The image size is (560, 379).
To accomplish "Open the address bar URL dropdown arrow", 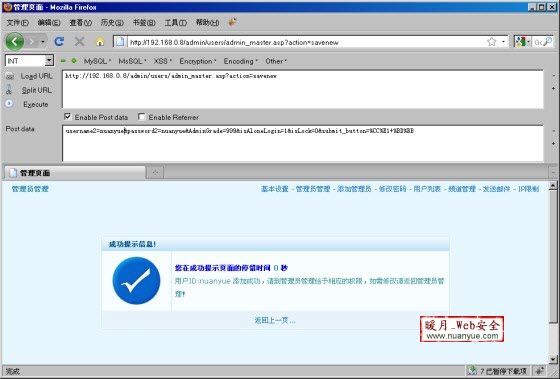I will point(504,42).
